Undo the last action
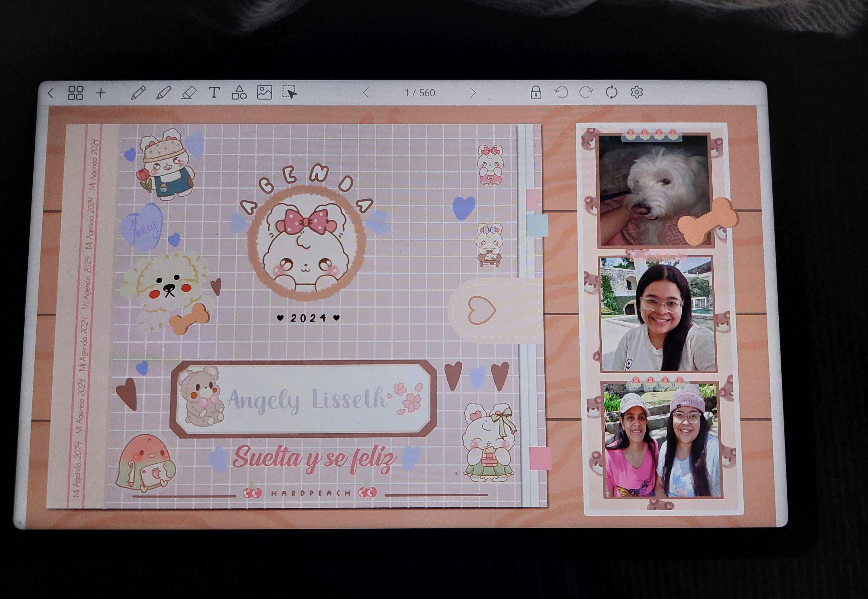Image resolution: width=868 pixels, height=599 pixels. [x=561, y=92]
